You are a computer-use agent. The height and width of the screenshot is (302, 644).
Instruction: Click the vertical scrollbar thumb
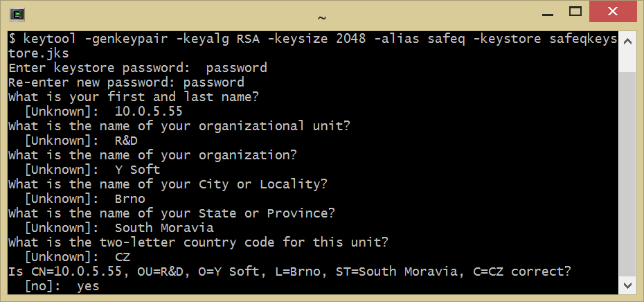point(626,173)
